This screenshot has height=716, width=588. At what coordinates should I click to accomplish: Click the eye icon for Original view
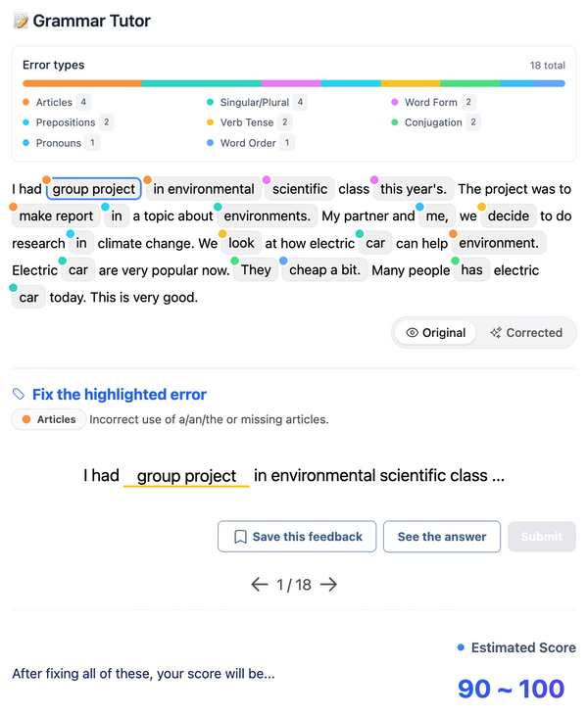point(412,333)
